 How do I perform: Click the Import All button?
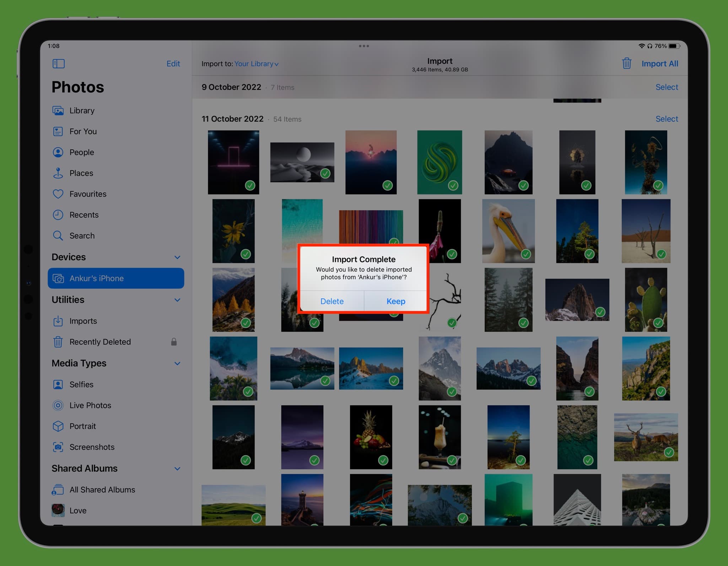pyautogui.click(x=659, y=64)
